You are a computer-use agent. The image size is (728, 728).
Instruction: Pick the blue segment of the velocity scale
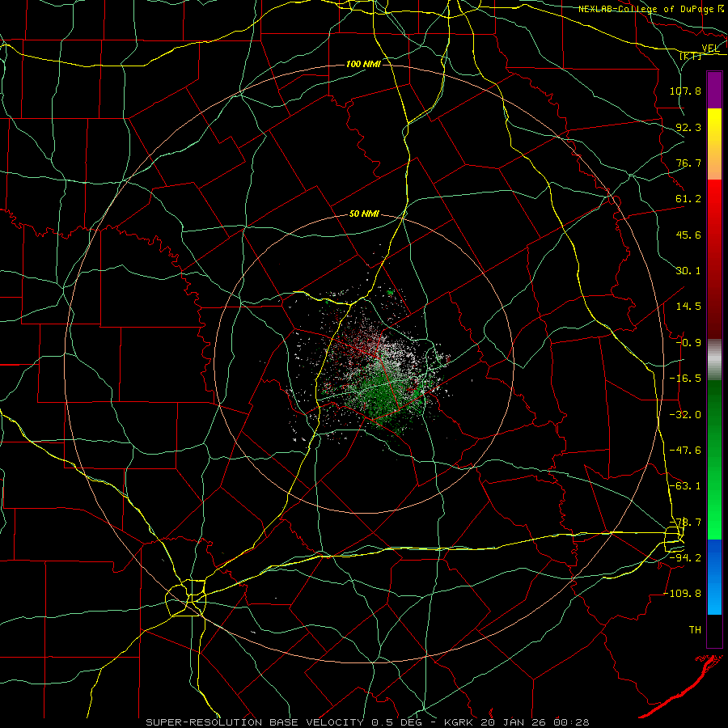(714, 577)
